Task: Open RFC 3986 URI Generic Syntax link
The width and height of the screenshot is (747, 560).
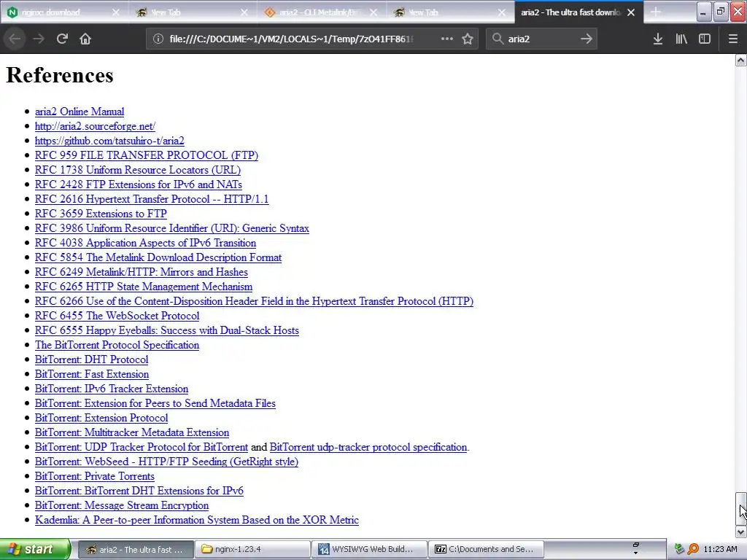Action: 172,228
